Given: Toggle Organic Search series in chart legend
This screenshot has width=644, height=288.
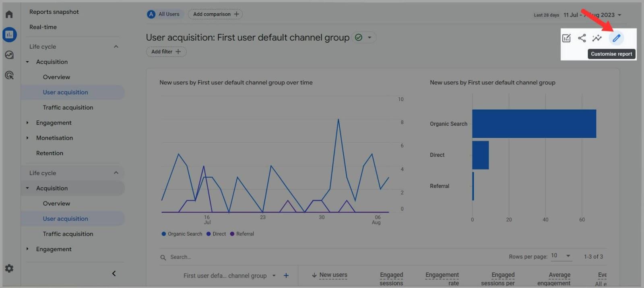Looking at the screenshot, I should (x=182, y=234).
